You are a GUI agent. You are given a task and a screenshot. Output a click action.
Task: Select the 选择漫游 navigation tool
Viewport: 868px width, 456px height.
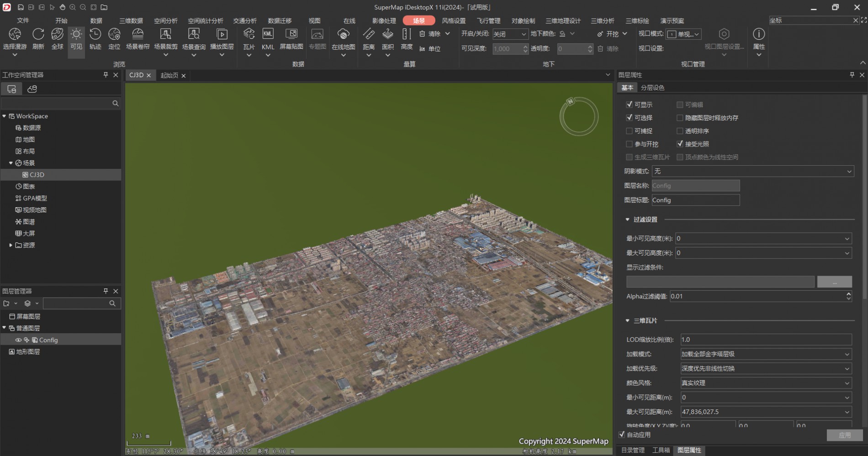[x=15, y=42]
